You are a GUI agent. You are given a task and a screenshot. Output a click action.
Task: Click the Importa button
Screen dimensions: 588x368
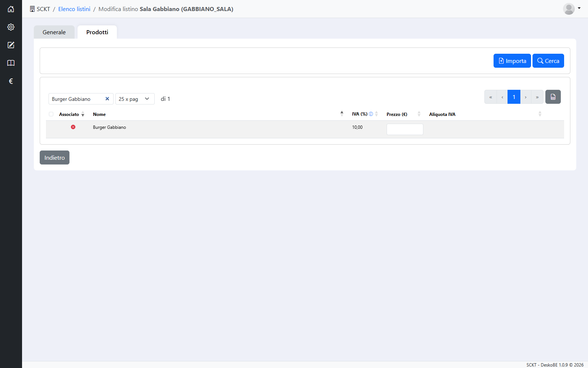(x=512, y=61)
